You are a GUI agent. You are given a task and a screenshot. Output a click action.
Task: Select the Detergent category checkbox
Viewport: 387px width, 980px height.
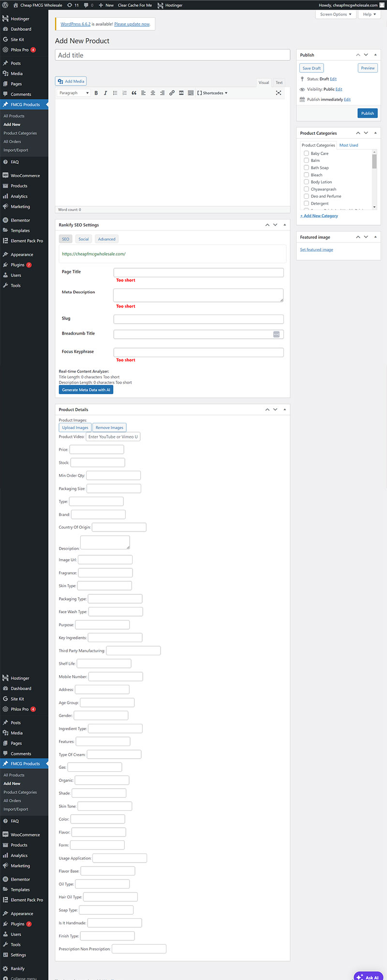click(306, 203)
